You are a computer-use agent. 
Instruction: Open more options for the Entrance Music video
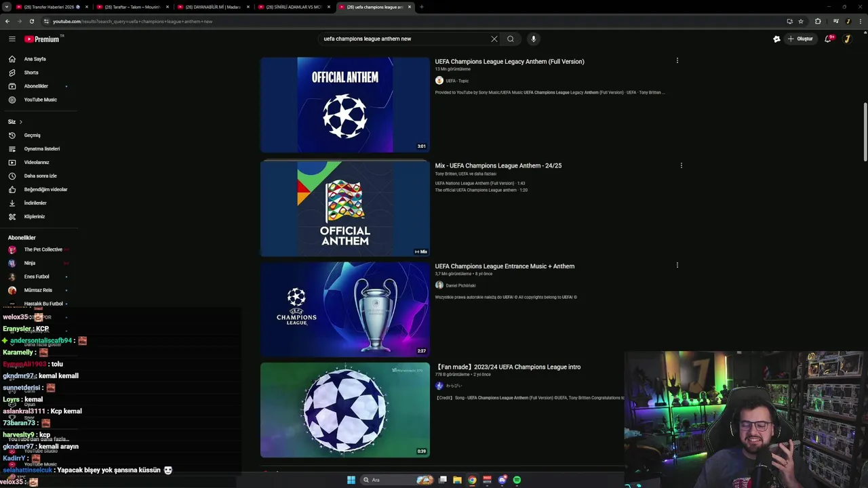coord(677,266)
